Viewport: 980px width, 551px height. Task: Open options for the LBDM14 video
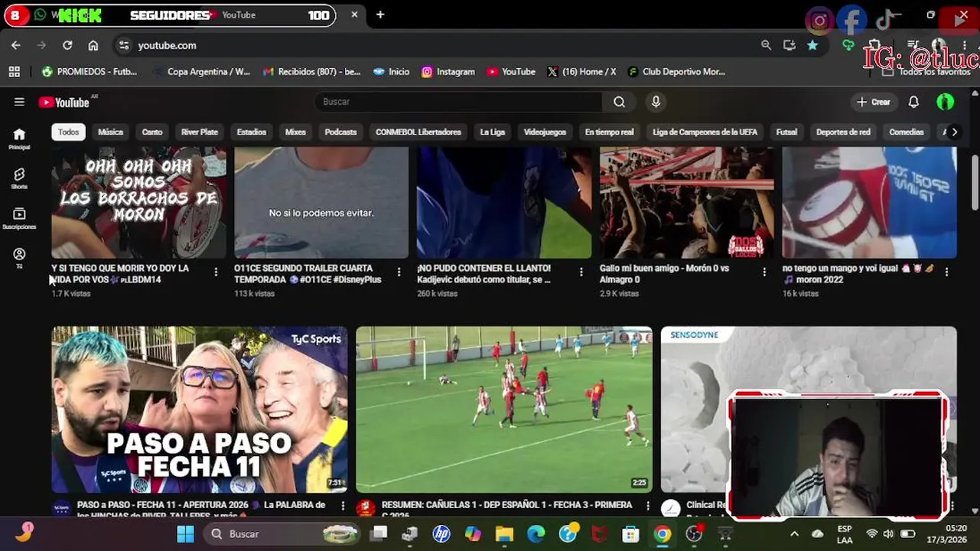point(216,272)
